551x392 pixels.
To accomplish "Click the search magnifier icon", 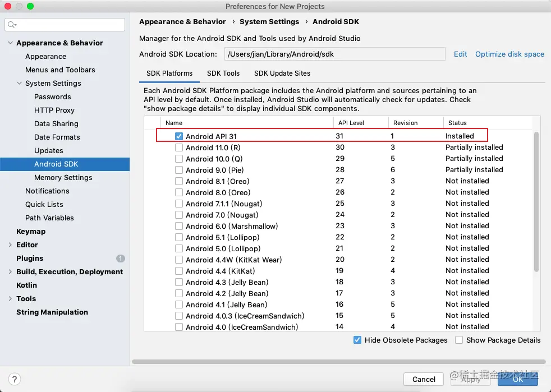I will pos(12,25).
